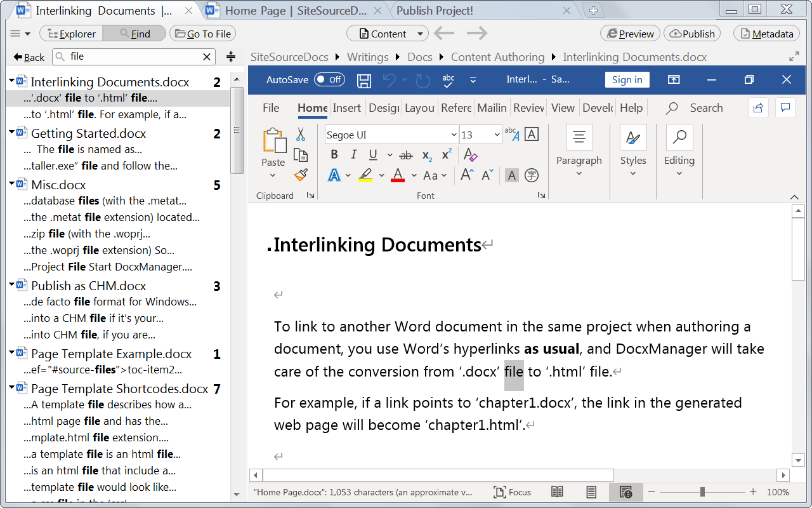Viewport: 812px width, 508px height.
Task: Open the Change Case Aa dropdown
Action: coord(435,175)
